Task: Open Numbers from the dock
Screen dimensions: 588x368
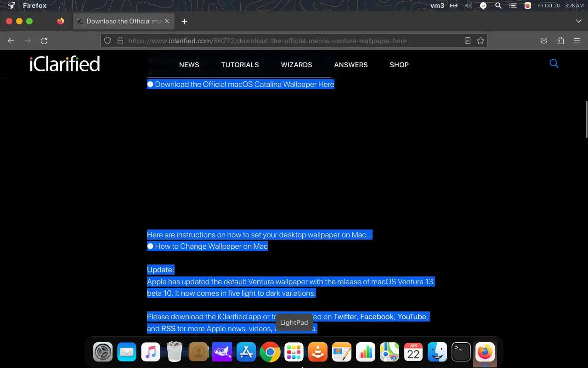Action: pyautogui.click(x=366, y=352)
